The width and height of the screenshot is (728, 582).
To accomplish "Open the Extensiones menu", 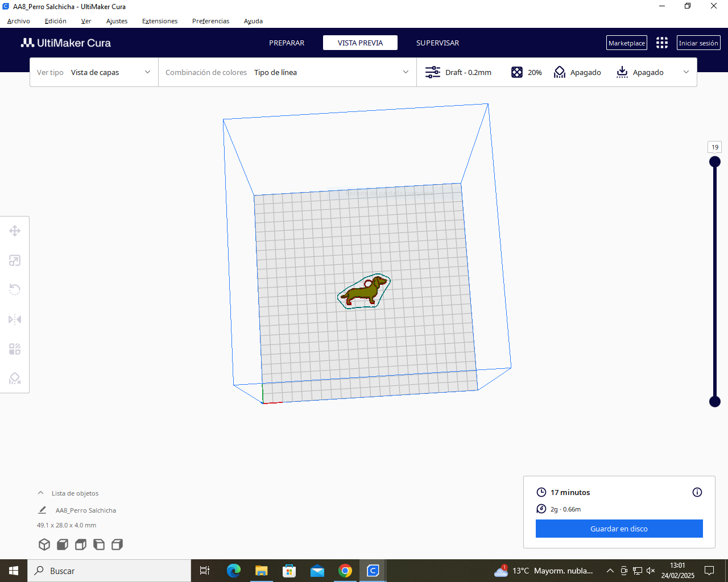I will pyautogui.click(x=160, y=21).
